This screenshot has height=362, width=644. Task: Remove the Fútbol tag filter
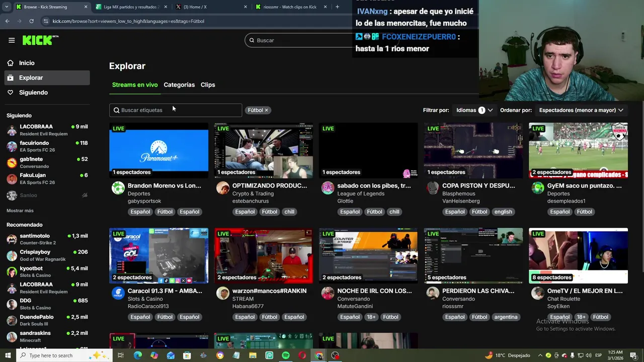click(266, 110)
